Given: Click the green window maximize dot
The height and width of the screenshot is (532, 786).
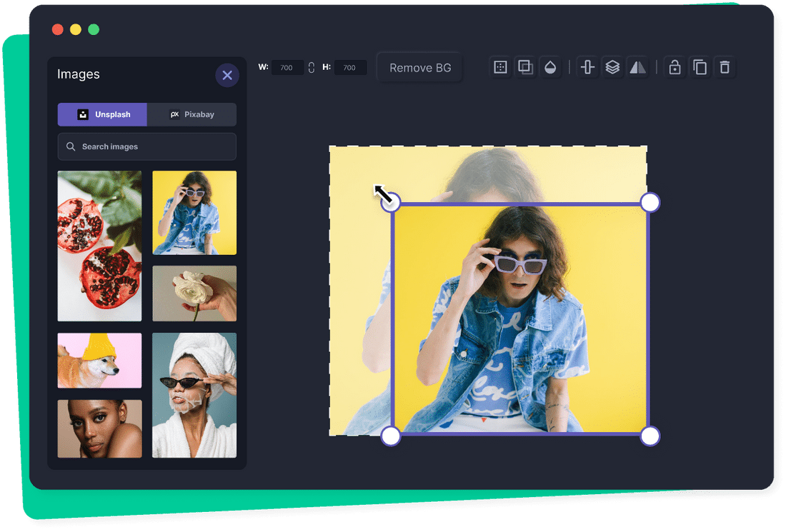Looking at the screenshot, I should 94,29.
